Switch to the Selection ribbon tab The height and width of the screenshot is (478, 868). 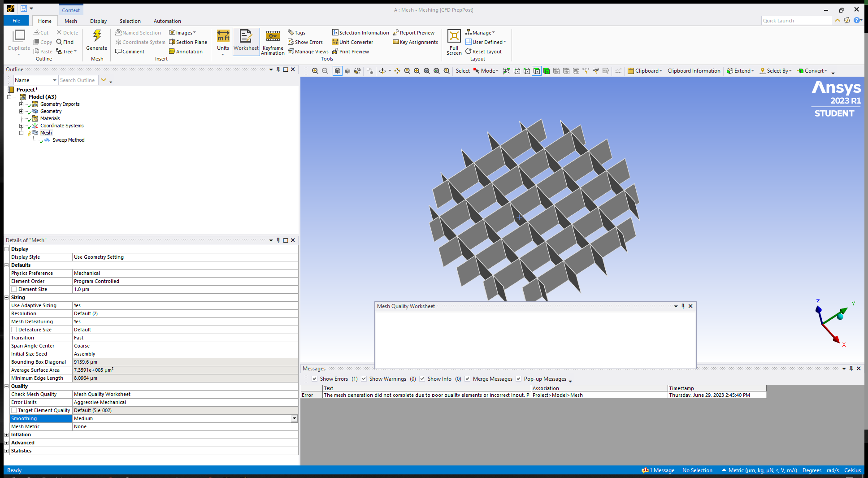coord(130,21)
